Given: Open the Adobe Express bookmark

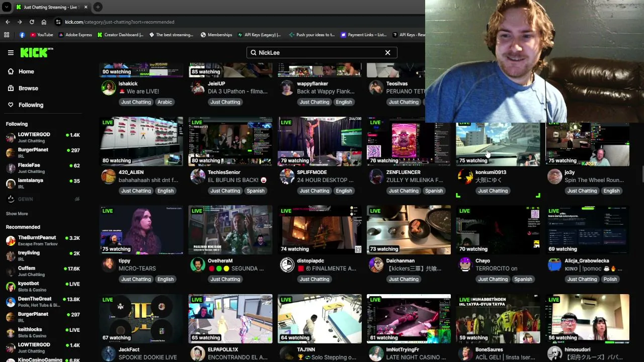Looking at the screenshot, I should click(75, 35).
